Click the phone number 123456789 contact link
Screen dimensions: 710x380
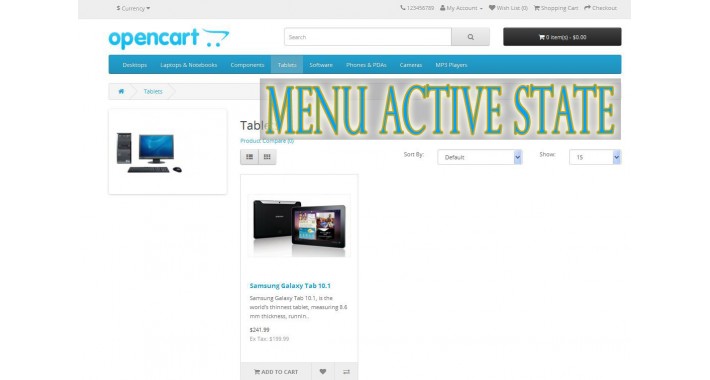tap(417, 8)
